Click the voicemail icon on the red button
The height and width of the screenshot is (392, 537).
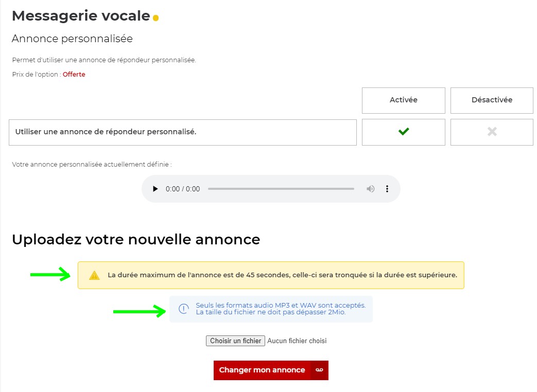coord(319,370)
